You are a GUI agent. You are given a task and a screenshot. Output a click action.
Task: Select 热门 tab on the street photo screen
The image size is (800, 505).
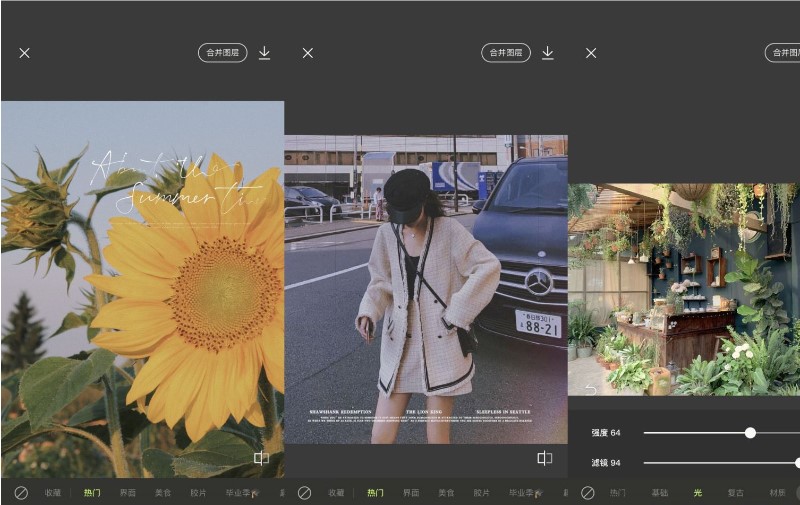tap(375, 493)
